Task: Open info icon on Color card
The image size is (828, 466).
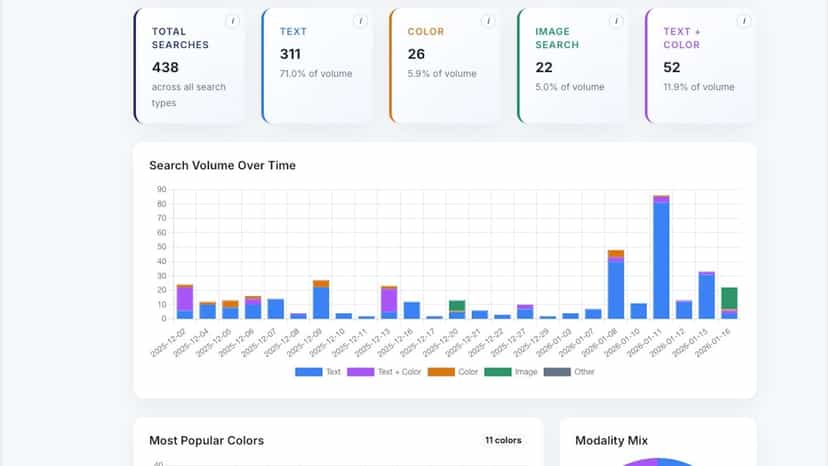Action: coord(488,21)
